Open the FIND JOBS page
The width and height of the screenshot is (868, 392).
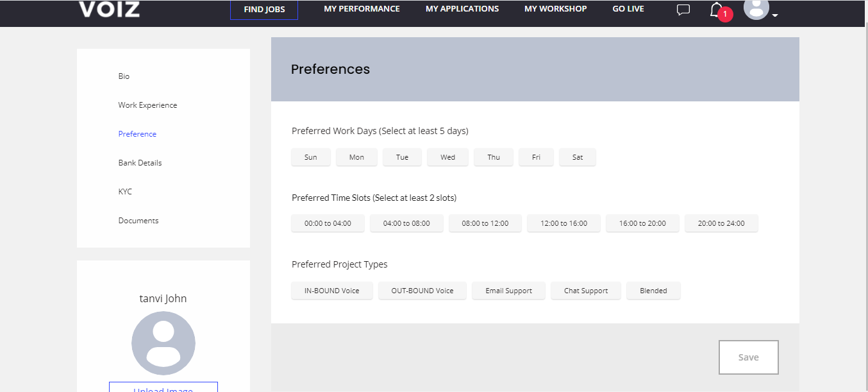[x=264, y=10]
